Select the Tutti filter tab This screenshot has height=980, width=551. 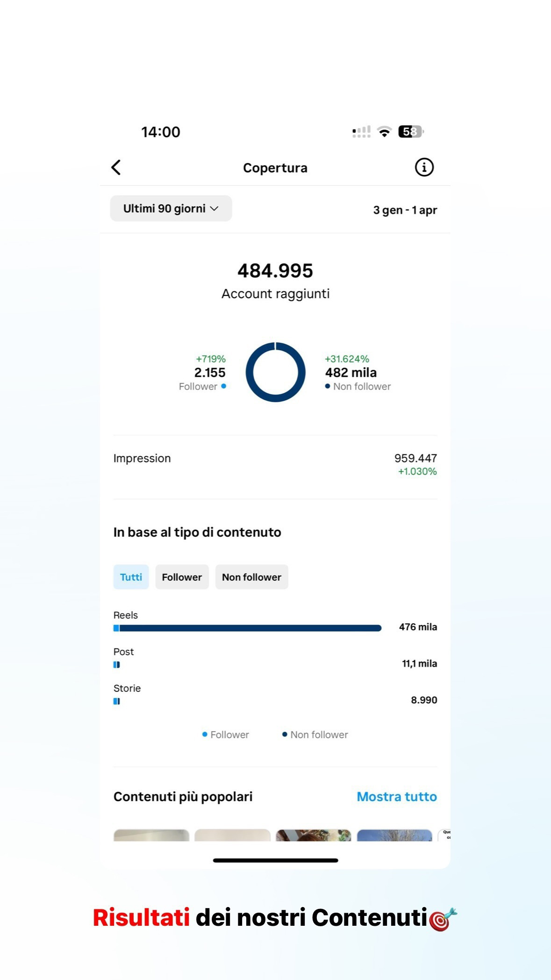131,577
